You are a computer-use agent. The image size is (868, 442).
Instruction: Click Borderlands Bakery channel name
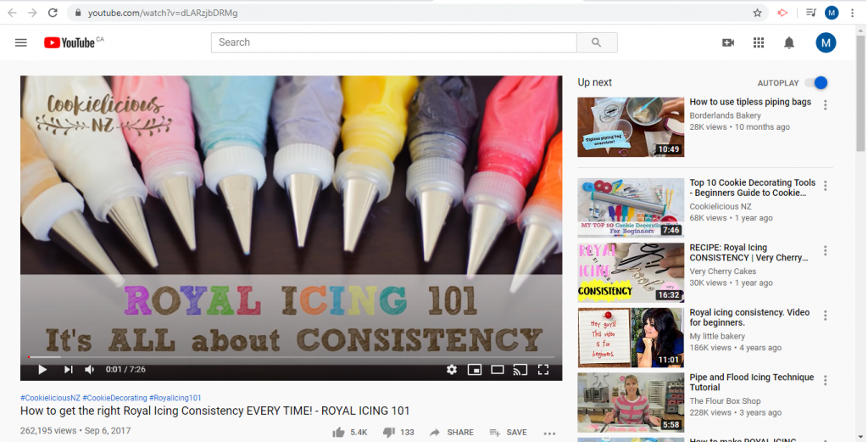[x=726, y=115]
